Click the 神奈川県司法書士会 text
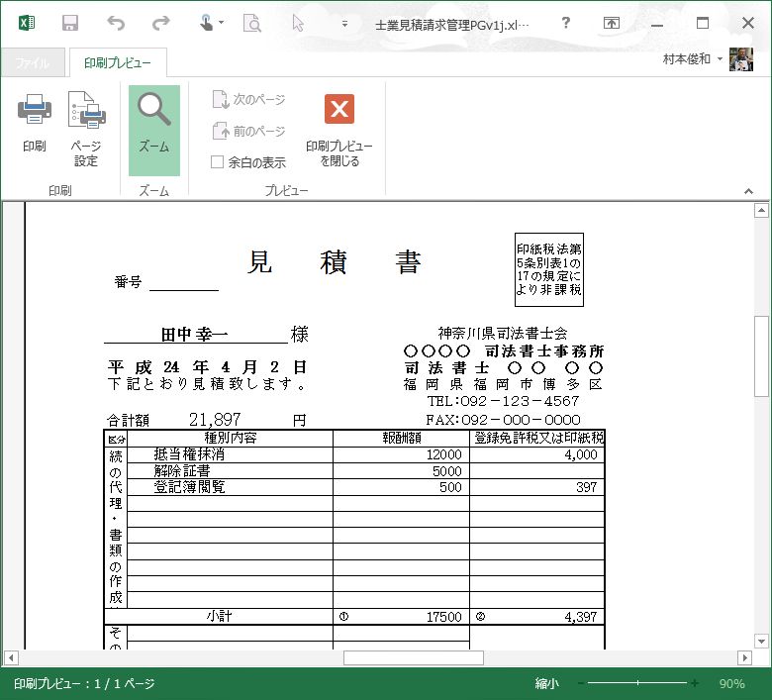 click(x=503, y=334)
